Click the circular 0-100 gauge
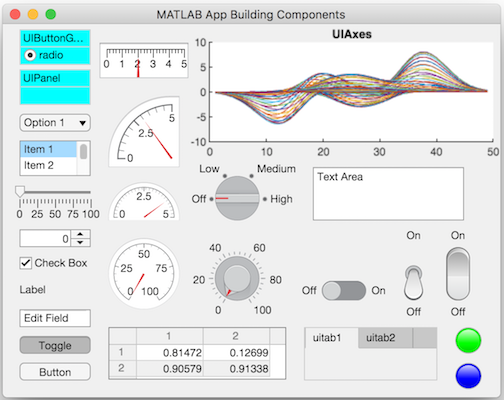Viewport: 504px width, 400px height. 144,274
